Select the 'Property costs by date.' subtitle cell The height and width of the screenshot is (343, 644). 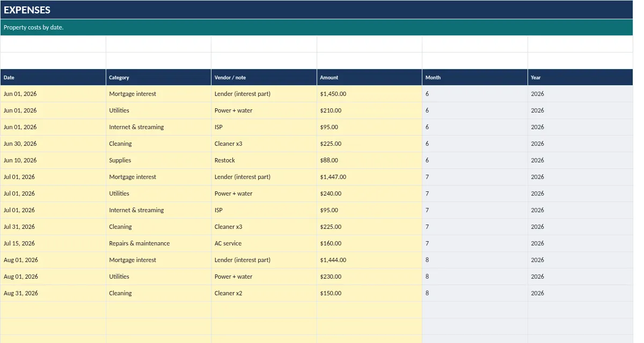coord(317,27)
